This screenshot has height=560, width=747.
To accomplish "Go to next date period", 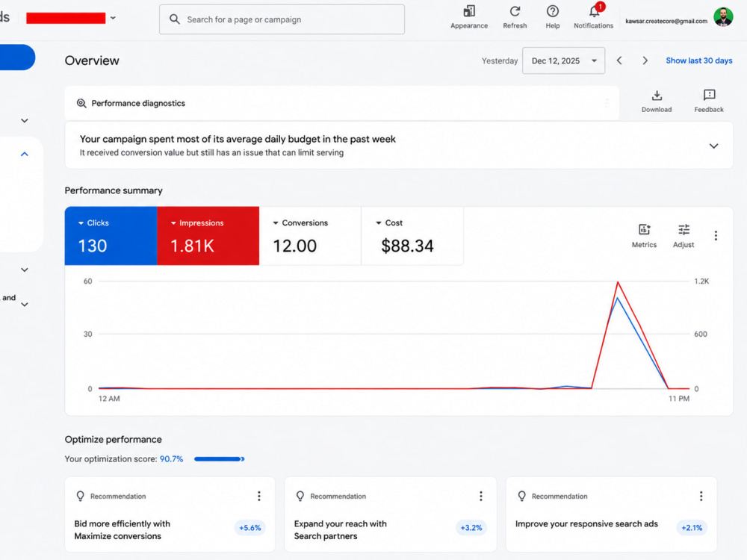I will point(645,60).
